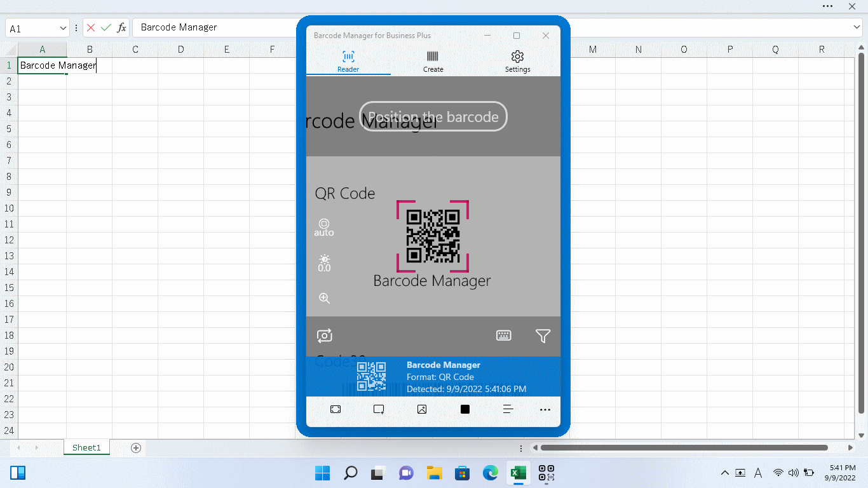
Task: Add a new sheet with the plus button
Action: [x=136, y=447]
